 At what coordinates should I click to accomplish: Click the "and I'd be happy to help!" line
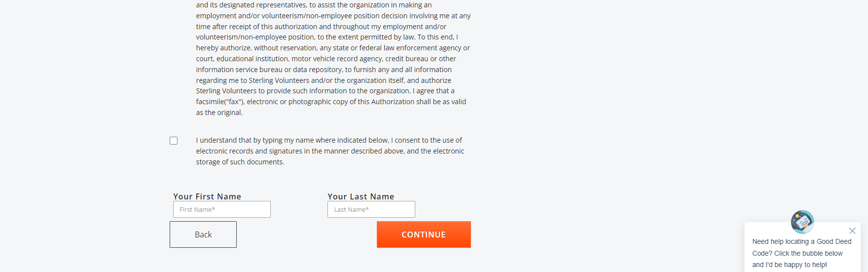click(790, 265)
